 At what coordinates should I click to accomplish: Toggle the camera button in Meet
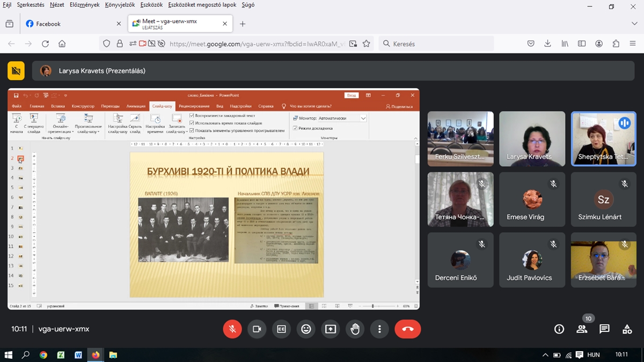click(257, 329)
